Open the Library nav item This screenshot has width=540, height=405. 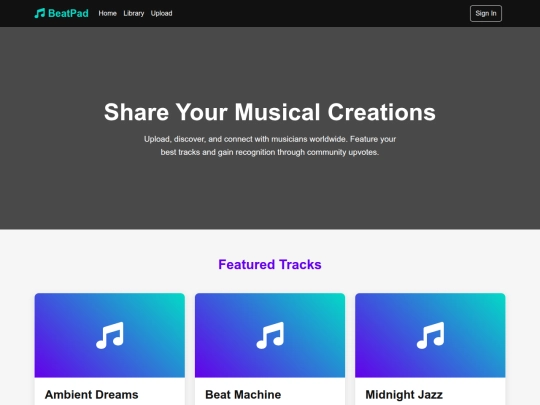pos(134,13)
